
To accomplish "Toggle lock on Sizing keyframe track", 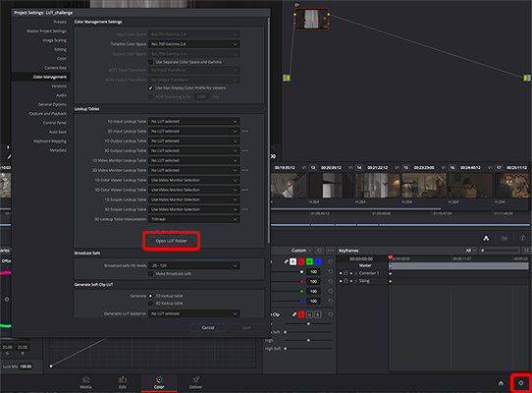I will coord(346,281).
